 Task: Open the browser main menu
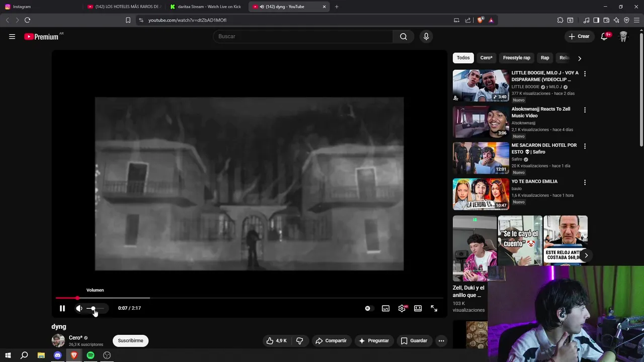636,20
